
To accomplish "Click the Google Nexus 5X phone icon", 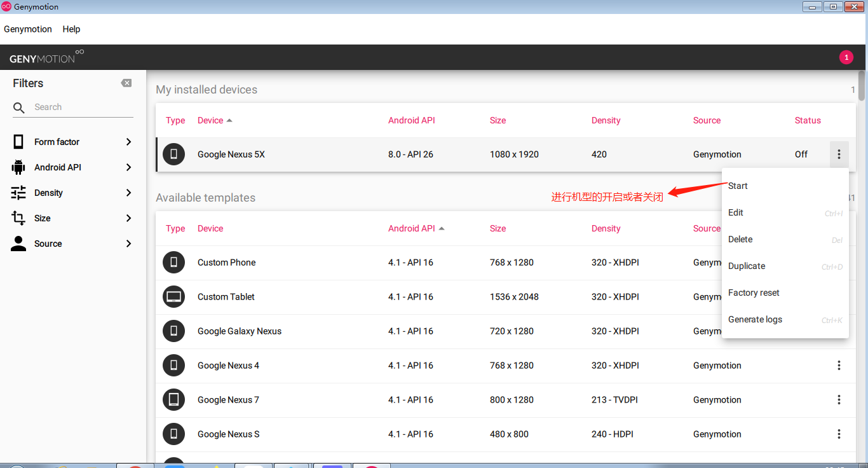I will pos(173,154).
